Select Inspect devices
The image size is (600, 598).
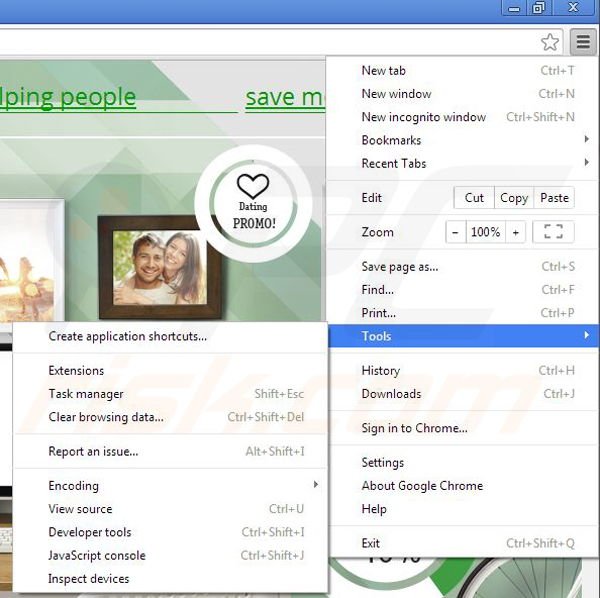(170, 579)
